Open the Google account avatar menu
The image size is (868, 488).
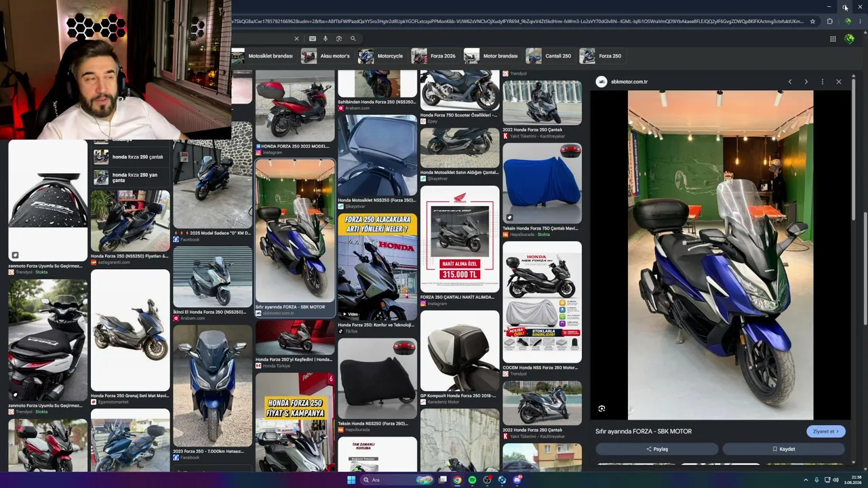[850, 39]
